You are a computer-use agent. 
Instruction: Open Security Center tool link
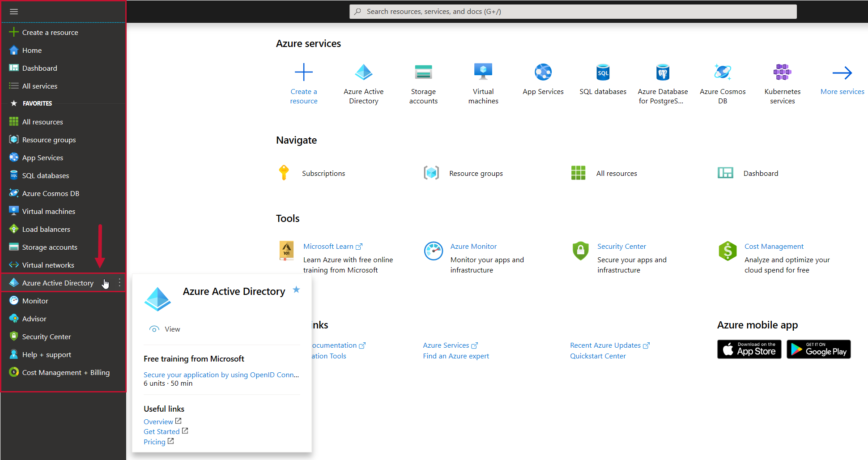tap(621, 247)
